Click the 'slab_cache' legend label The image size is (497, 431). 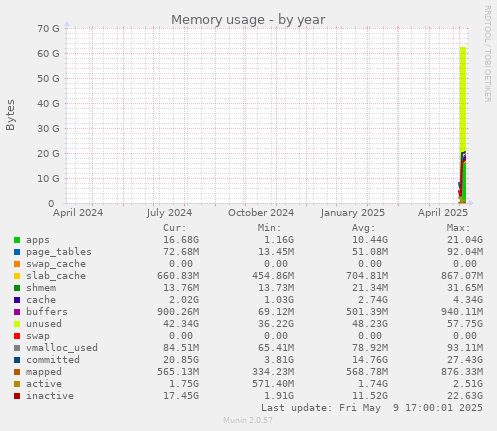pyautogui.click(x=56, y=276)
